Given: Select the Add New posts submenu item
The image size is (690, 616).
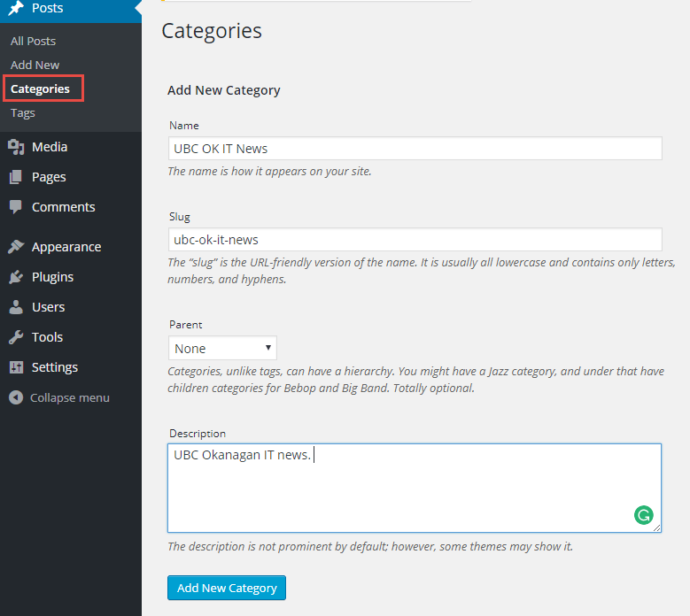Looking at the screenshot, I should coord(35,65).
